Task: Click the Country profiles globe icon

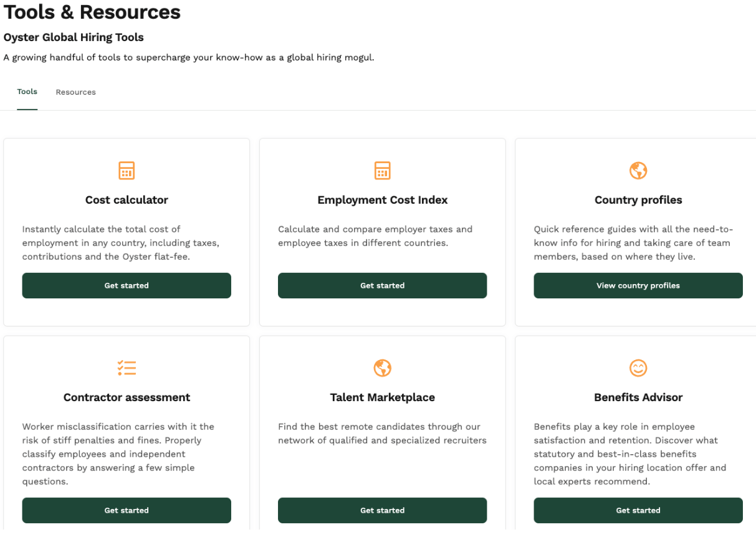Action: pos(638,170)
